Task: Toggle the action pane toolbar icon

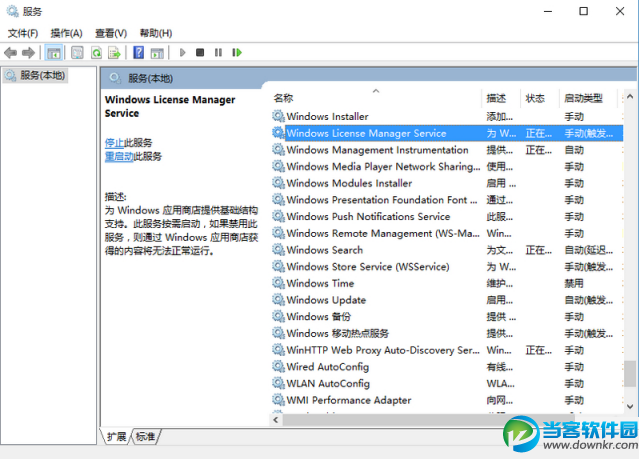Action: point(157,53)
